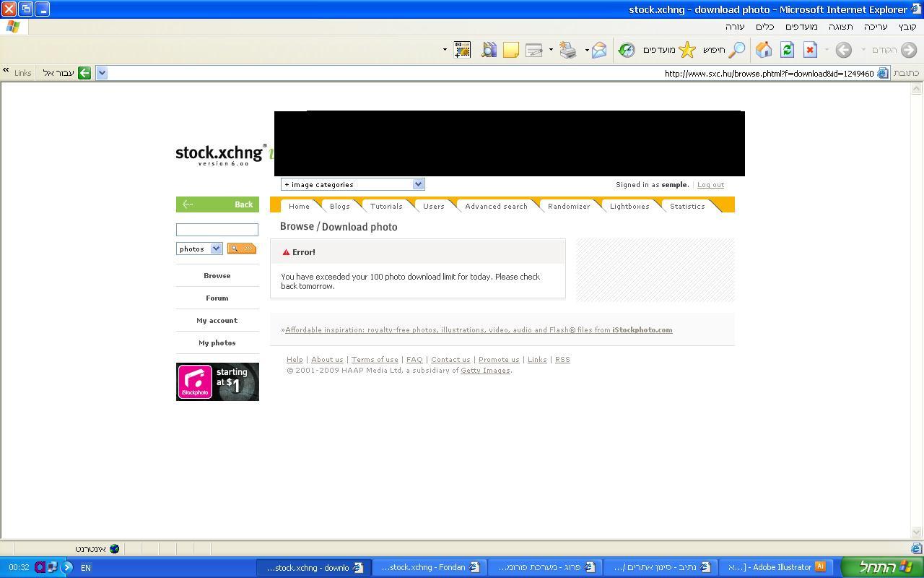Open the Blogs tab
This screenshot has height=578, width=924.
click(x=340, y=206)
